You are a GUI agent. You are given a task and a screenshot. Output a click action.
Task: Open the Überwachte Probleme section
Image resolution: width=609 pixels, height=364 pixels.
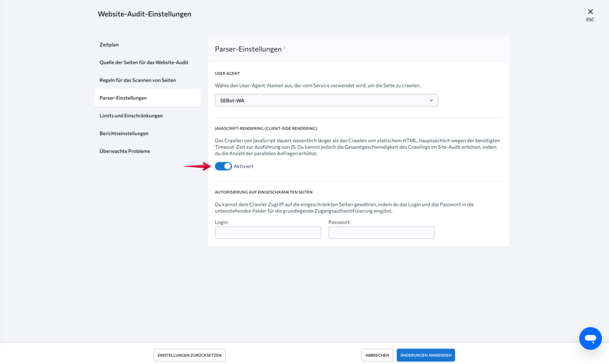point(126,151)
